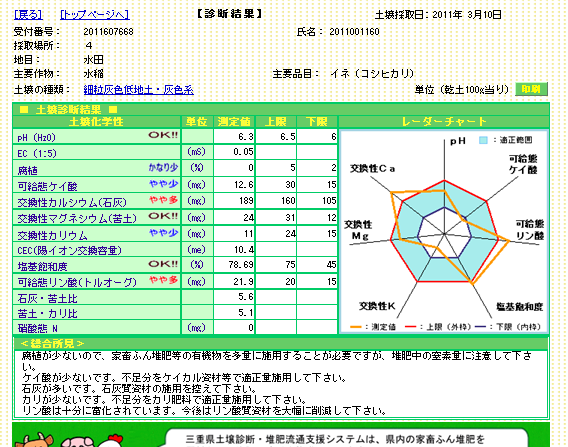Click the 総合所見 section heading
This screenshot has height=447, width=568.
click(x=52, y=343)
